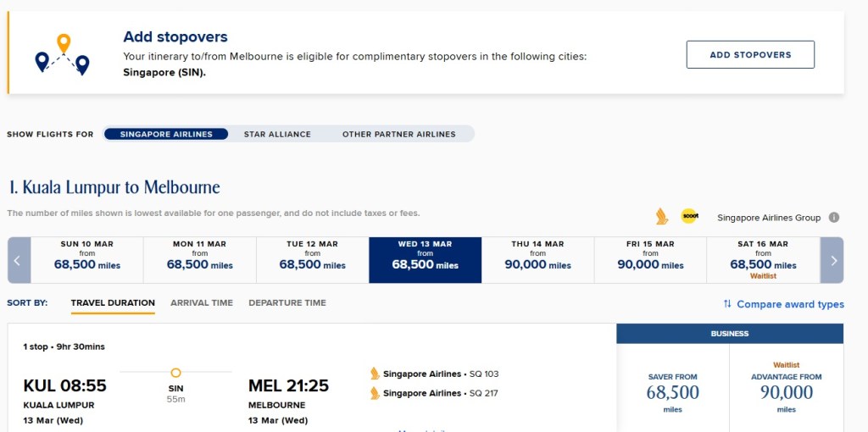
Task: Click the Scoot airline logo icon
Action: point(689,217)
